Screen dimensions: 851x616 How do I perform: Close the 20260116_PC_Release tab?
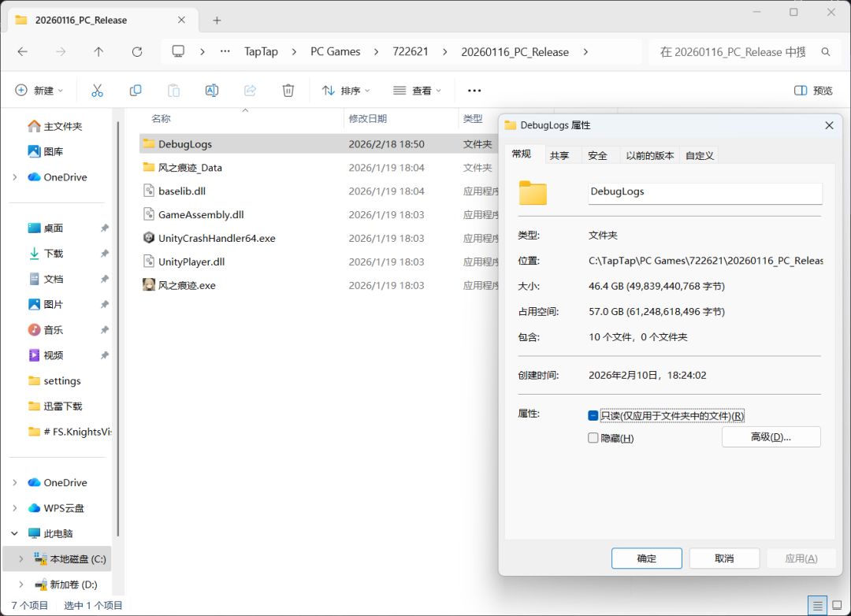point(181,20)
